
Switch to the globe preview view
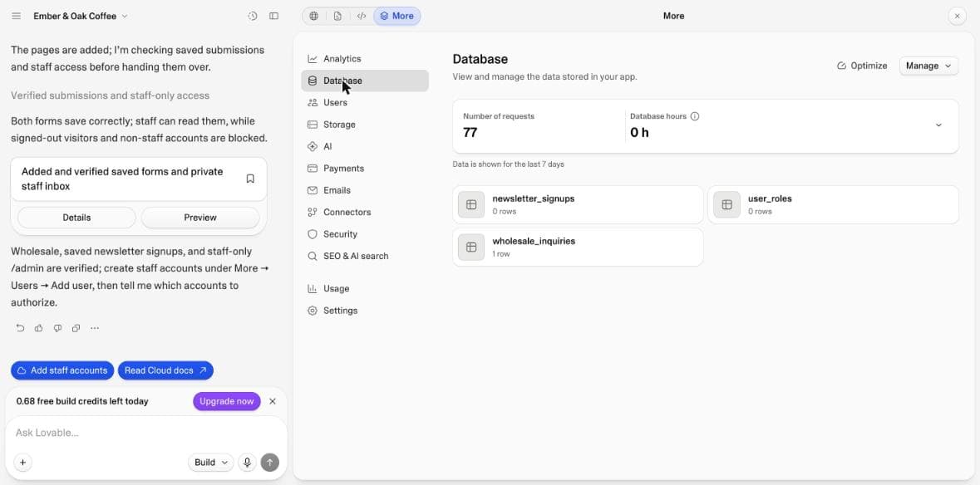click(313, 17)
